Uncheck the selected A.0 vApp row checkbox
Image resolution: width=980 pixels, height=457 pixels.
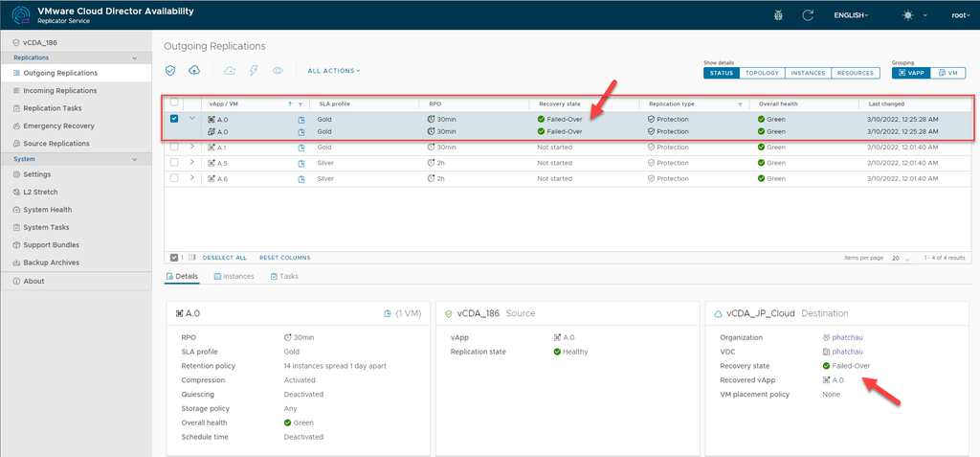(x=174, y=119)
